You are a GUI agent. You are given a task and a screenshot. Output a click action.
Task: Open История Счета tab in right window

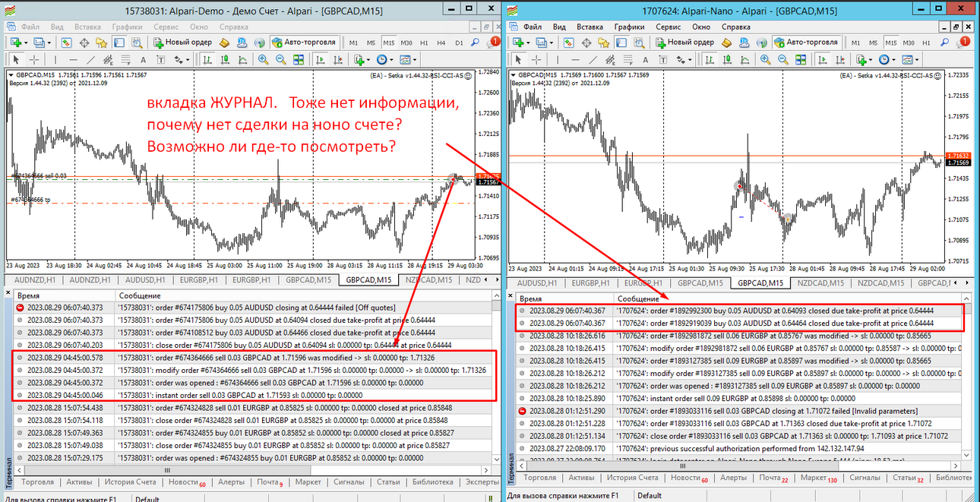[632, 478]
